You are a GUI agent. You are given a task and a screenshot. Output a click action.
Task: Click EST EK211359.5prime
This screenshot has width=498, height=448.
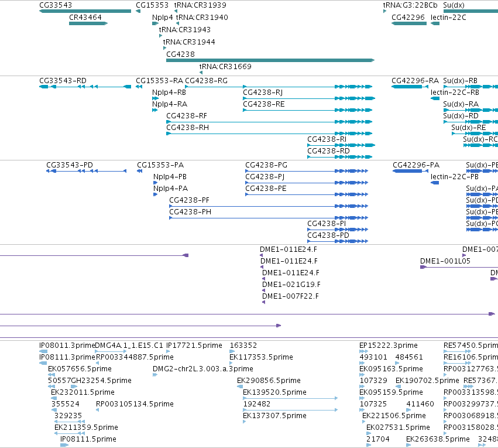70,433
